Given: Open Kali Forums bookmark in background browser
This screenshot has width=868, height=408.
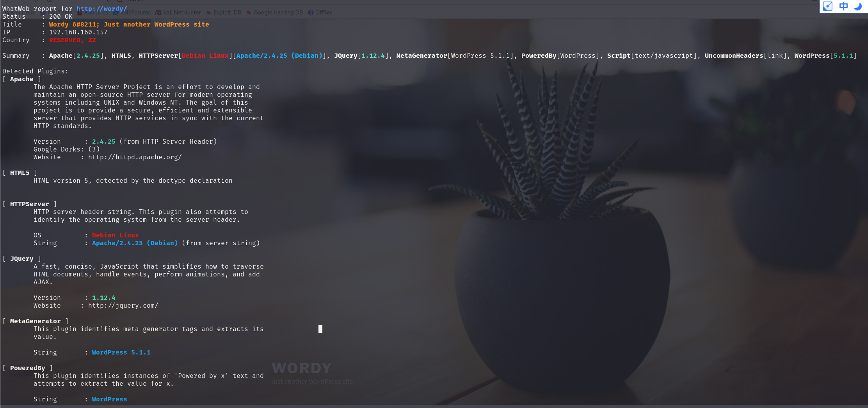Looking at the screenshot, I should pos(132,12).
